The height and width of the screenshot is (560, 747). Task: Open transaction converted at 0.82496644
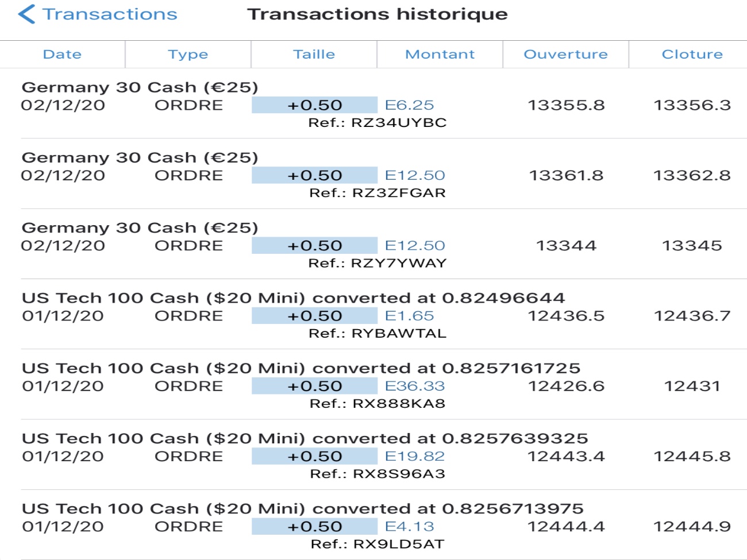[x=293, y=298]
